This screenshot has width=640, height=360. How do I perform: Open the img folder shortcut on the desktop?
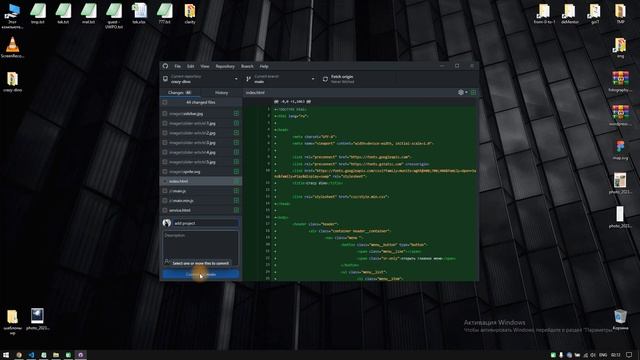pos(620,47)
